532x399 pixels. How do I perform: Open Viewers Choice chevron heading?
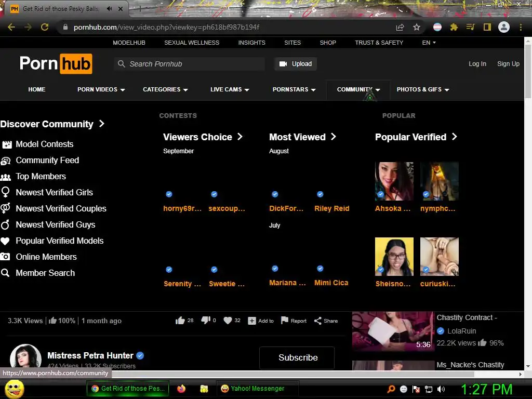pyautogui.click(x=203, y=137)
